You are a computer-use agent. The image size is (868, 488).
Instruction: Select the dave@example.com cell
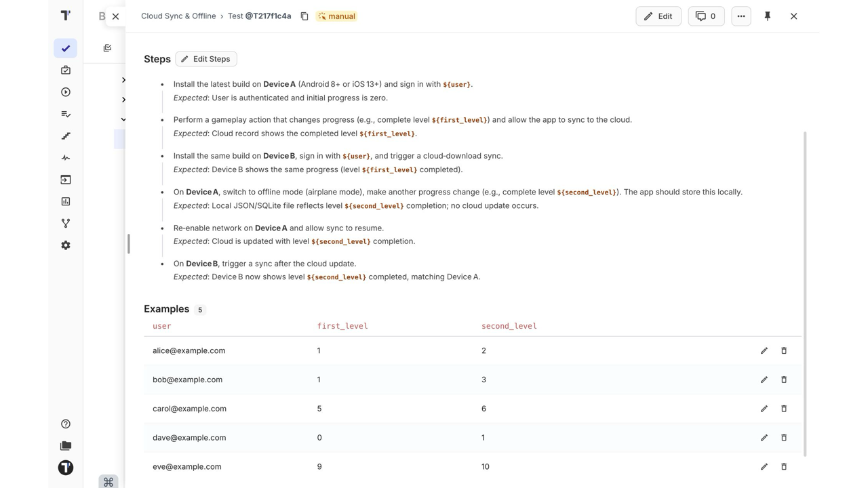coord(189,438)
